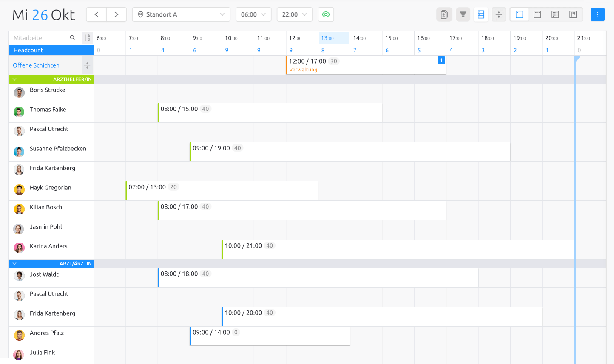
Task: Click the sort A-Z employees icon
Action: click(87, 37)
